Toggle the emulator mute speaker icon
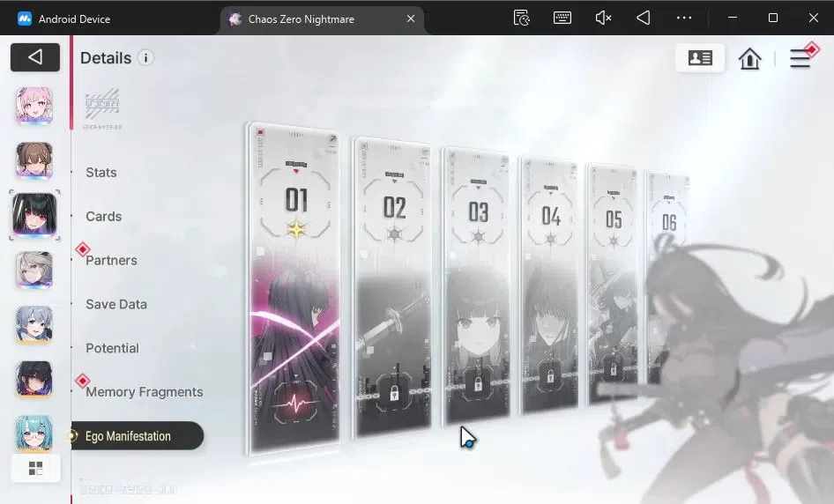834x504 pixels. click(x=603, y=19)
